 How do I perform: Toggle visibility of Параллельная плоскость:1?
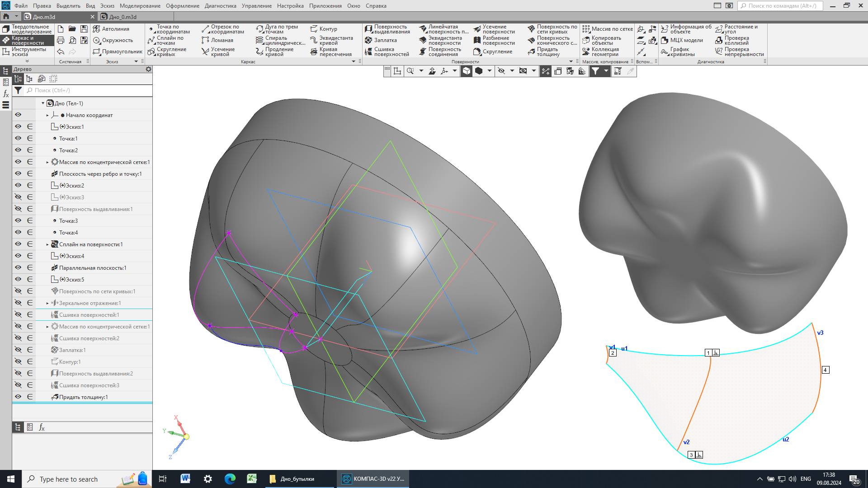pyautogui.click(x=18, y=267)
